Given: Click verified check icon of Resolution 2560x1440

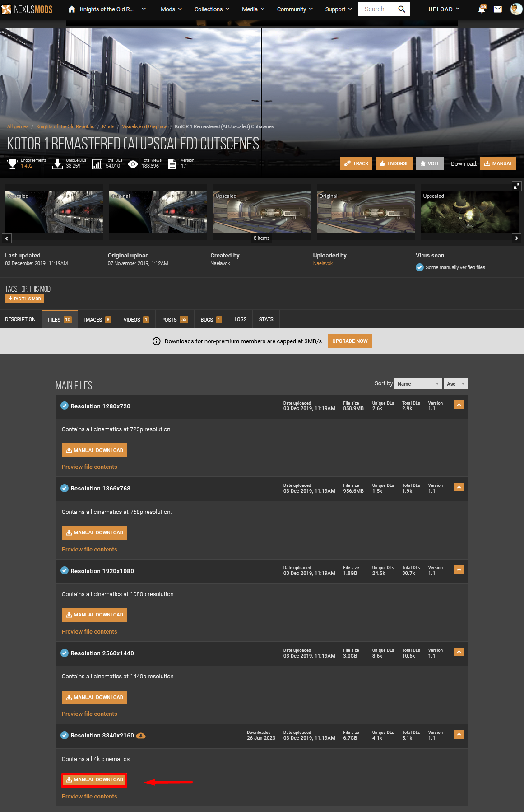Looking at the screenshot, I should tap(65, 653).
